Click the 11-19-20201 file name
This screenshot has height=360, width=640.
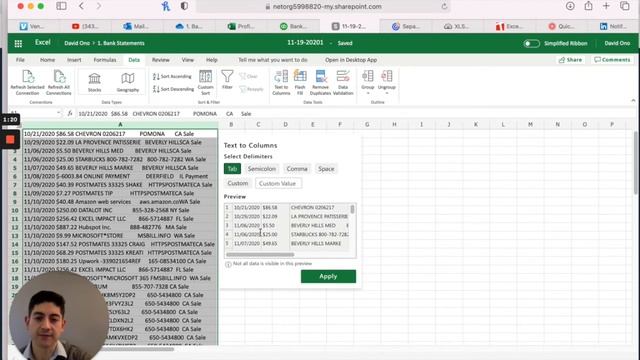[305, 42]
